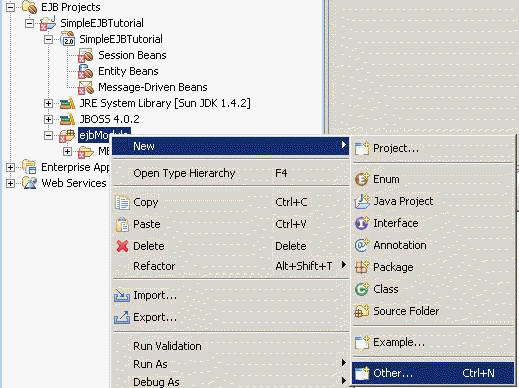The image size is (519, 388).
Task: Click the Annotation @ icon
Action: tap(362, 245)
